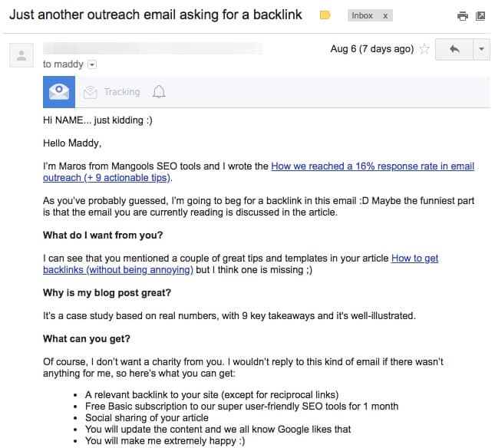The height and width of the screenshot is (448, 495).
Task: Toggle the bell notification icon
Action: point(159,92)
